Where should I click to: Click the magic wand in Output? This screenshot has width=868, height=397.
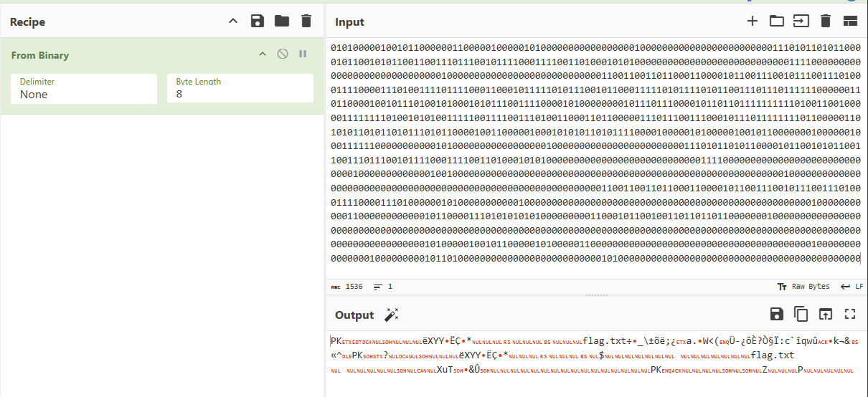(392, 315)
